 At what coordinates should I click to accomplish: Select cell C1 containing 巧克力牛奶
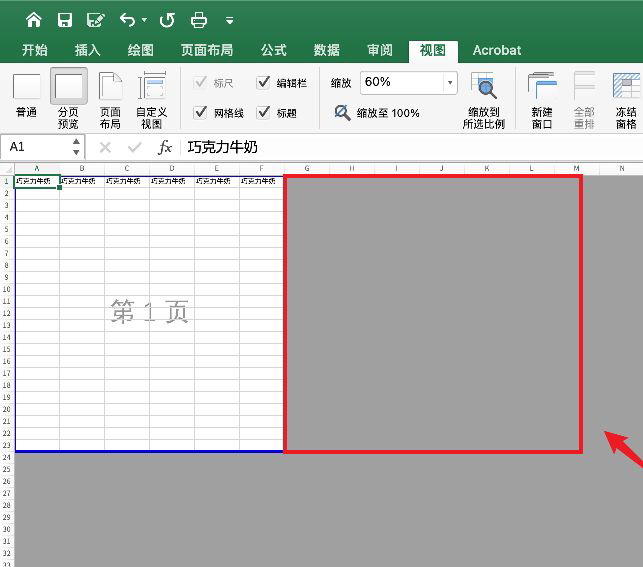pos(127,181)
